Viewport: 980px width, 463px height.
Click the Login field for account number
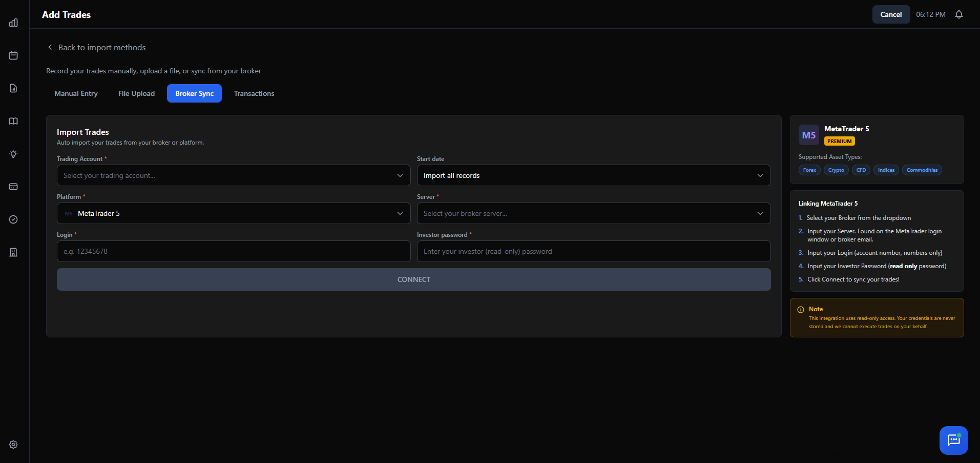pos(233,251)
